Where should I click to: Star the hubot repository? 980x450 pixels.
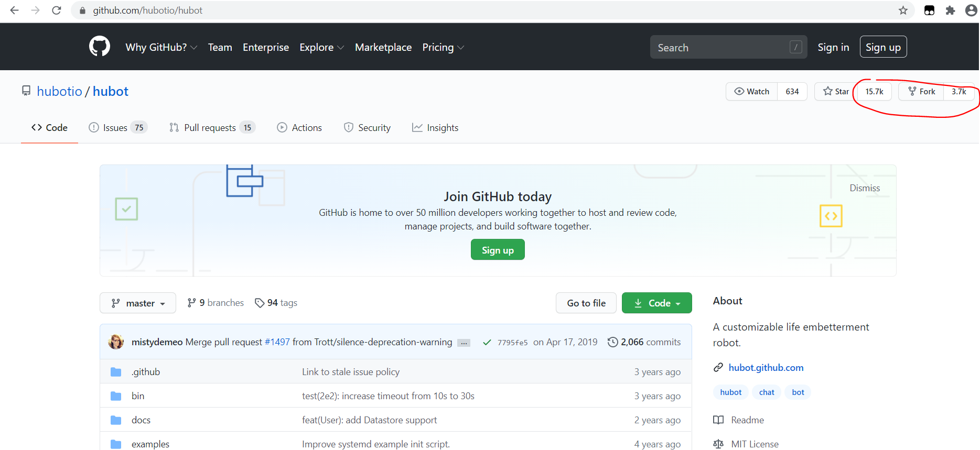tap(836, 91)
